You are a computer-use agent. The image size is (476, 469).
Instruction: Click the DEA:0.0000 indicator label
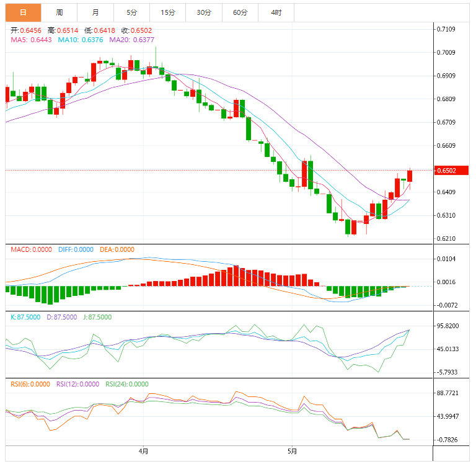click(117, 249)
